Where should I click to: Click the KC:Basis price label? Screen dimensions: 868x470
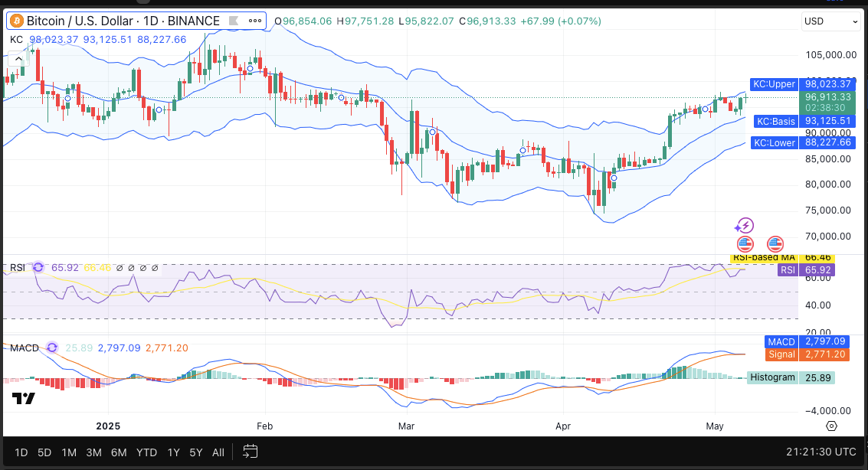(x=775, y=121)
